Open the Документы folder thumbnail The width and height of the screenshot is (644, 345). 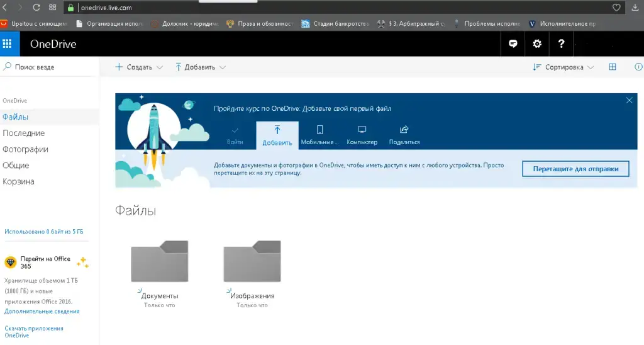pos(159,261)
